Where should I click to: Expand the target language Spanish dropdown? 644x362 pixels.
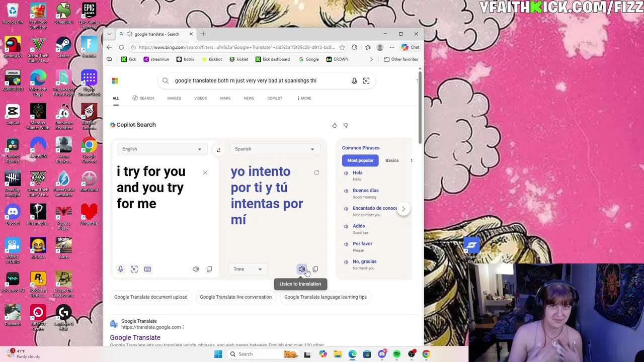coord(274,149)
